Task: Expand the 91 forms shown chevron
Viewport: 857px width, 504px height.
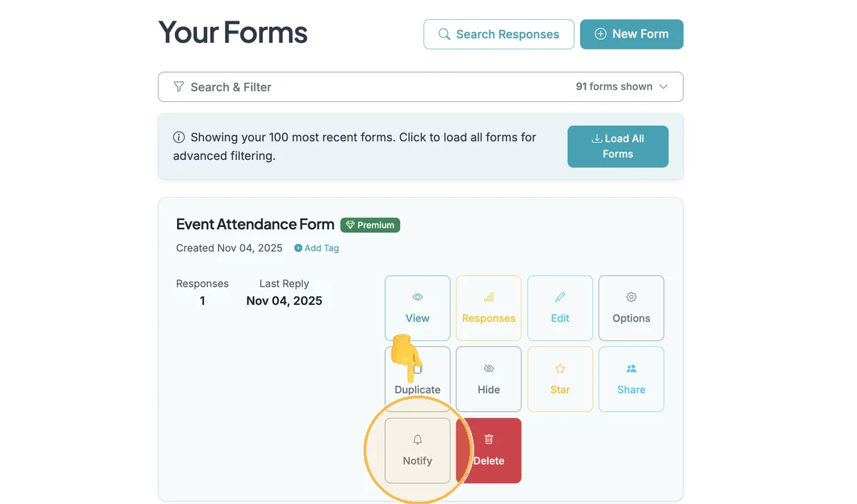Action: coord(663,86)
